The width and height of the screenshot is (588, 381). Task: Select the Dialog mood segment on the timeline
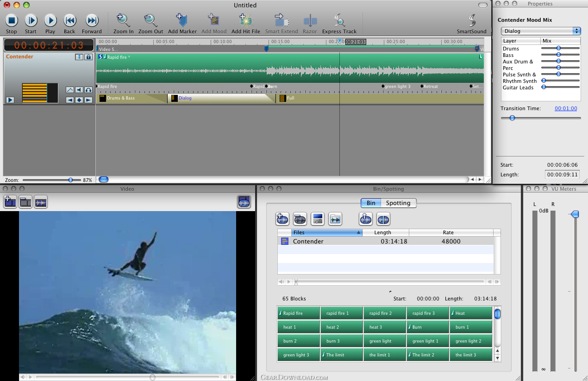coord(221,98)
